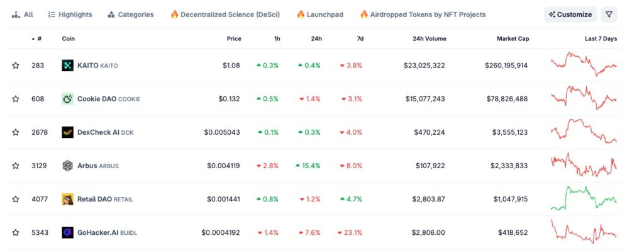Open Airdropped Tokens by NFT Projects link
Viewport: 644px width, 250px height.
pos(423,14)
